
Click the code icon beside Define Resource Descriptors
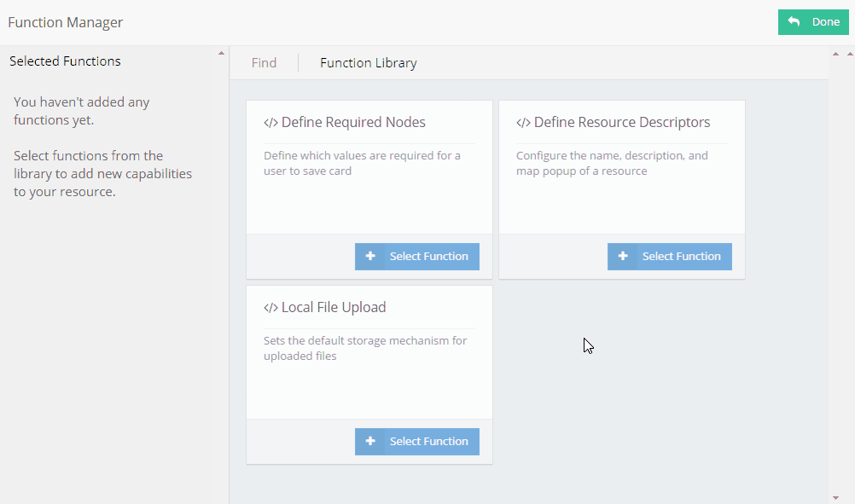point(523,123)
